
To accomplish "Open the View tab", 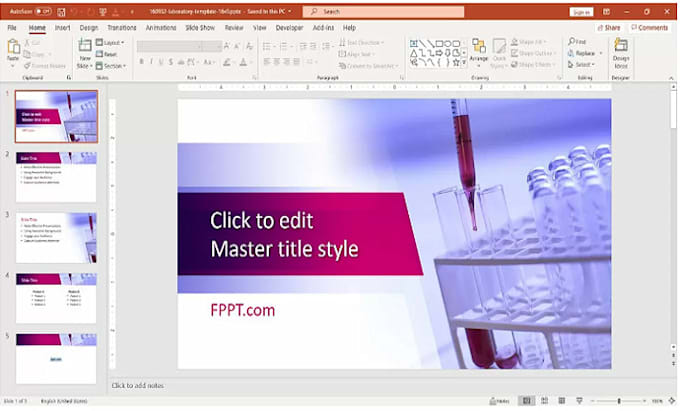I will click(x=259, y=28).
